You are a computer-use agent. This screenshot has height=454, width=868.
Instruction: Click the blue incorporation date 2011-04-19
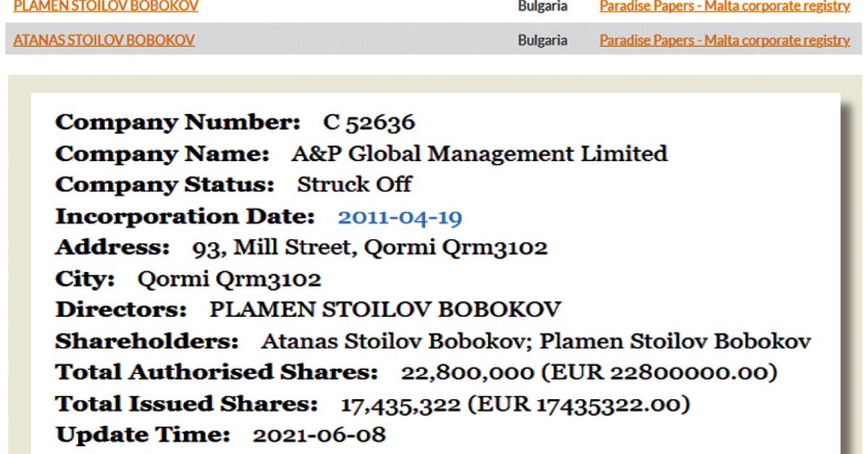pyautogui.click(x=400, y=217)
